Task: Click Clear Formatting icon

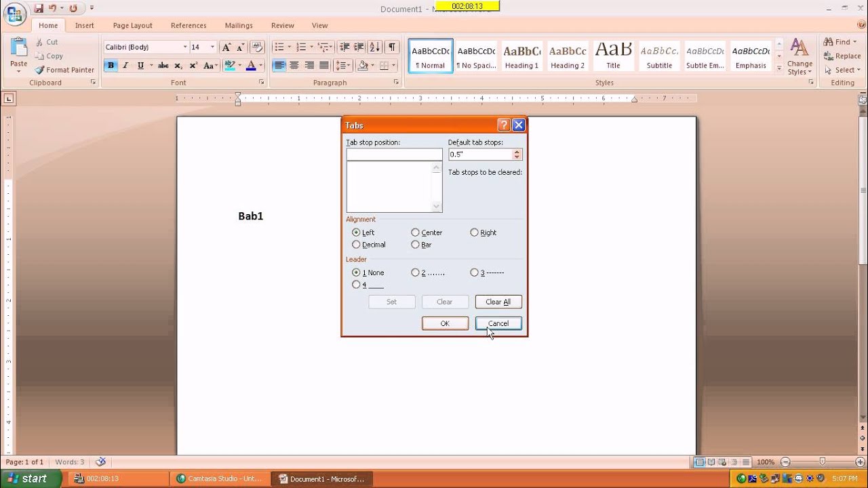Action: pyautogui.click(x=257, y=47)
